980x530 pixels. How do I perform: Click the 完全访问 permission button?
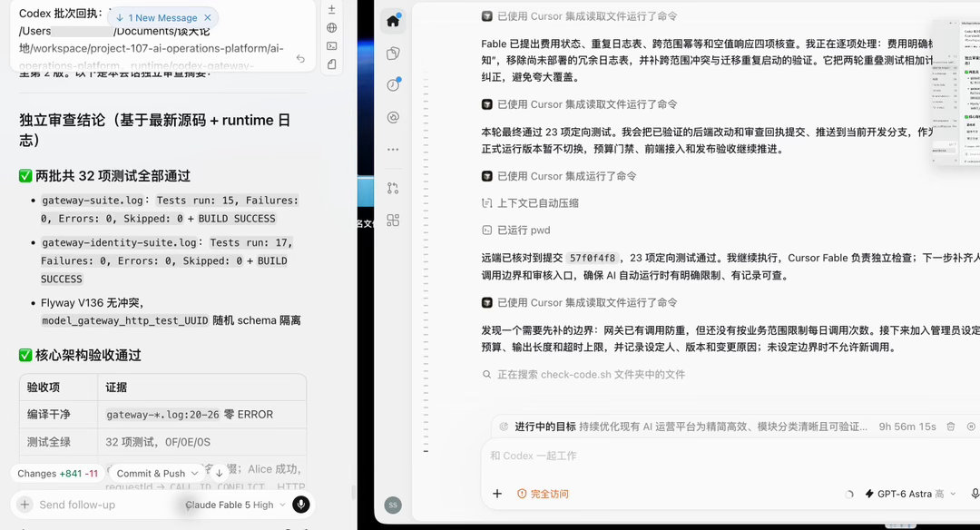pos(543,494)
